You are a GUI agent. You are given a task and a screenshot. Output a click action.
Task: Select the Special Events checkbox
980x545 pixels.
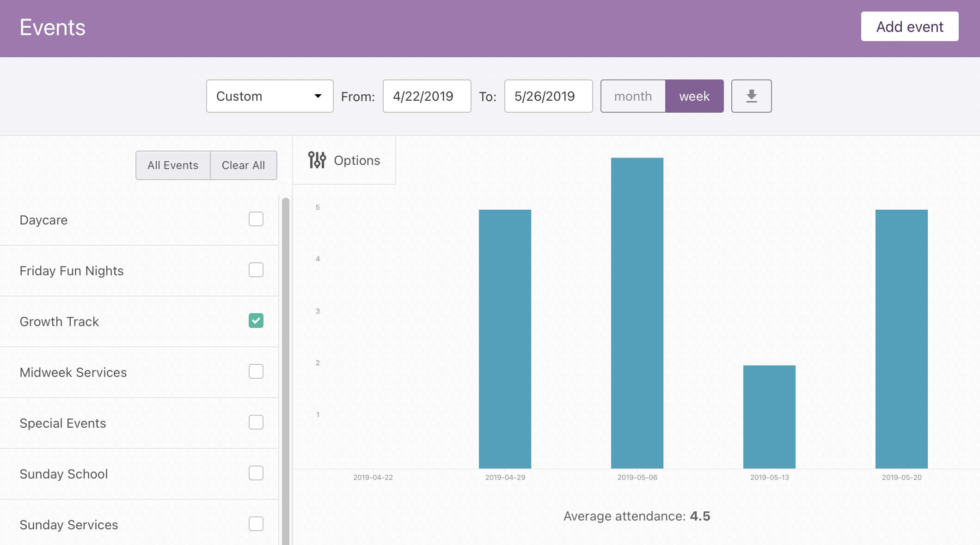point(256,422)
